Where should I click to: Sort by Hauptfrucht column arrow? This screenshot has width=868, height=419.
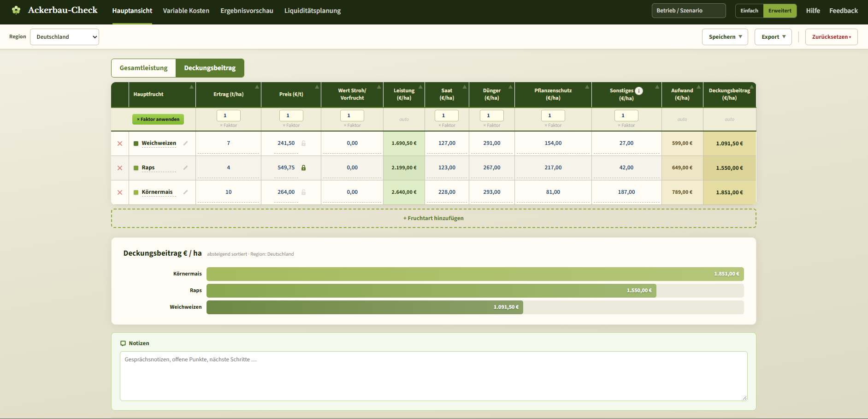tap(191, 87)
